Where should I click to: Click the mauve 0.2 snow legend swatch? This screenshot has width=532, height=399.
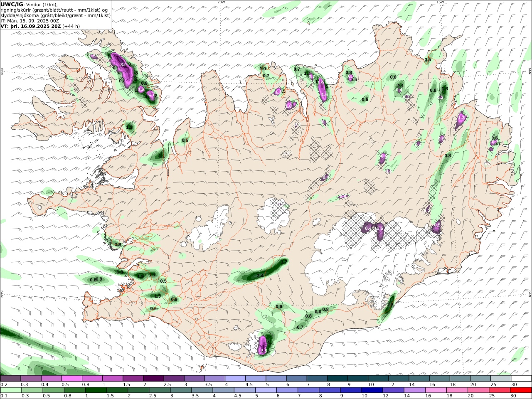(x=10, y=379)
